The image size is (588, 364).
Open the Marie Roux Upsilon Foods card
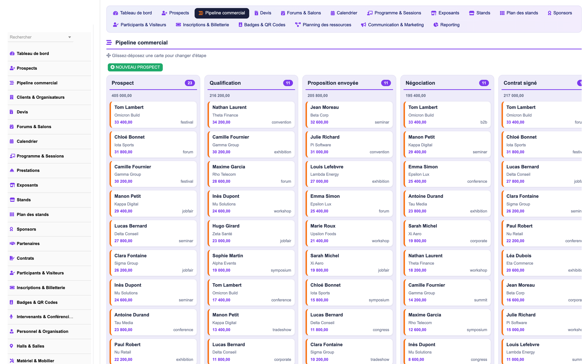click(349, 233)
